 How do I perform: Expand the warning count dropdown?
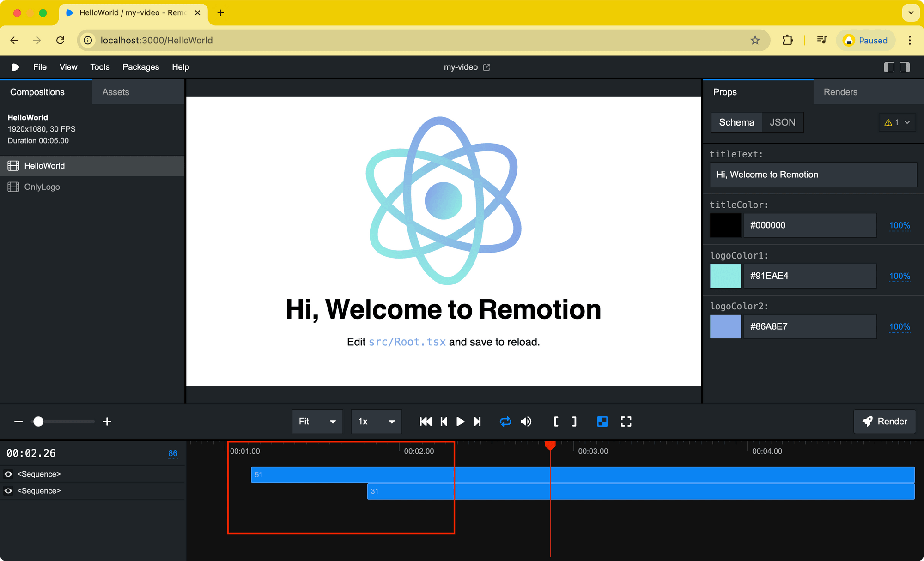point(897,122)
